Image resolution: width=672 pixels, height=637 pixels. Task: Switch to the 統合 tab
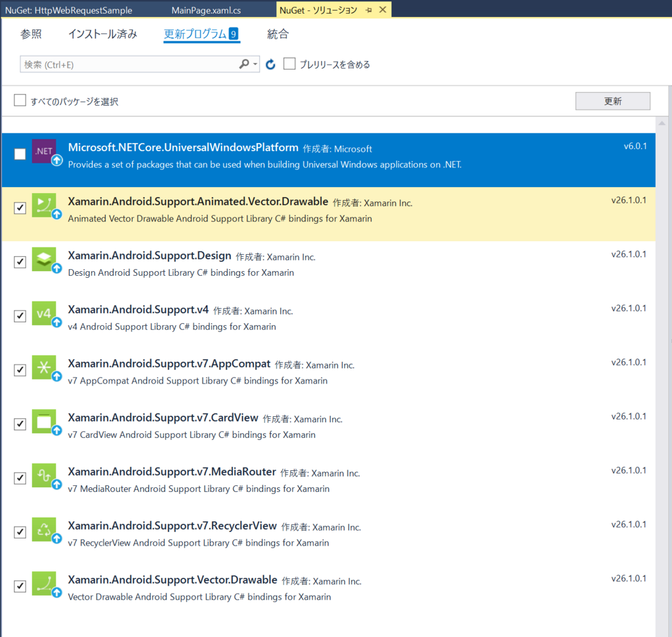[x=278, y=34]
